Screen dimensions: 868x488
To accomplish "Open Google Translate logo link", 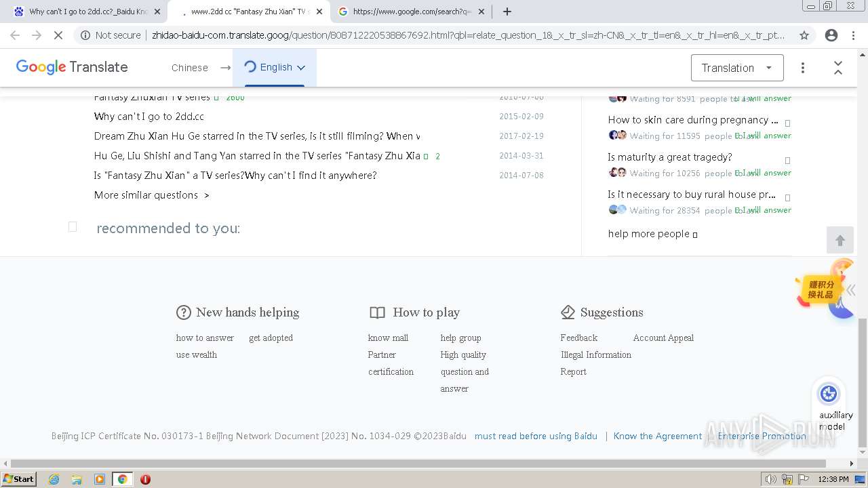I will pos(72,67).
